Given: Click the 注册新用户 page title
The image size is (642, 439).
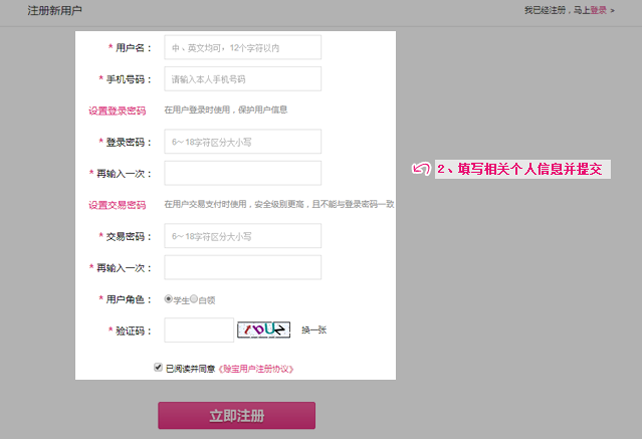Looking at the screenshot, I should [x=55, y=10].
